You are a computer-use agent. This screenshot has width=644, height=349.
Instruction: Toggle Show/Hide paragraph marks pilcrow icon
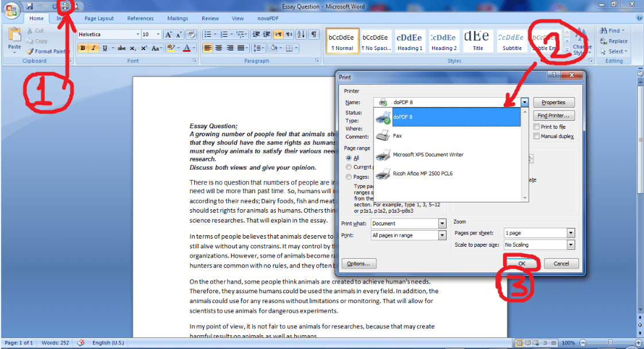click(x=314, y=34)
